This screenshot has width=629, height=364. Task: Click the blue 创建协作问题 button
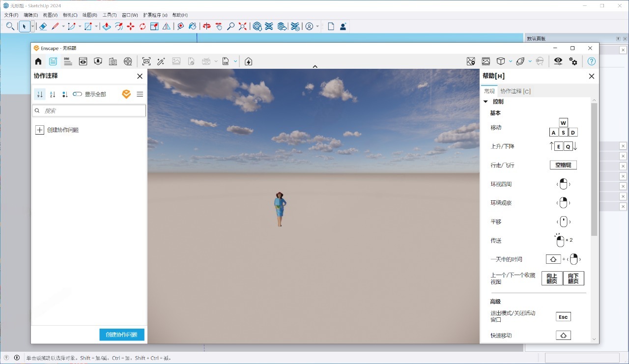click(x=122, y=335)
